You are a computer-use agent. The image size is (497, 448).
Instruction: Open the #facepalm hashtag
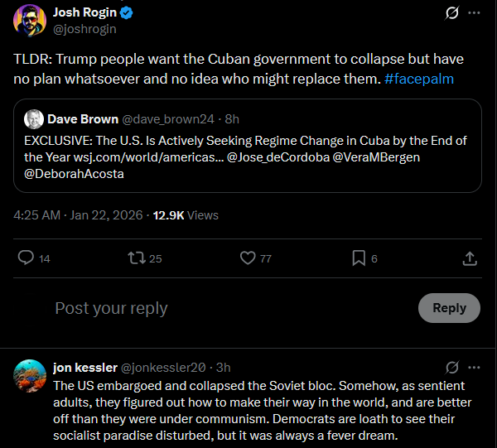(419, 79)
